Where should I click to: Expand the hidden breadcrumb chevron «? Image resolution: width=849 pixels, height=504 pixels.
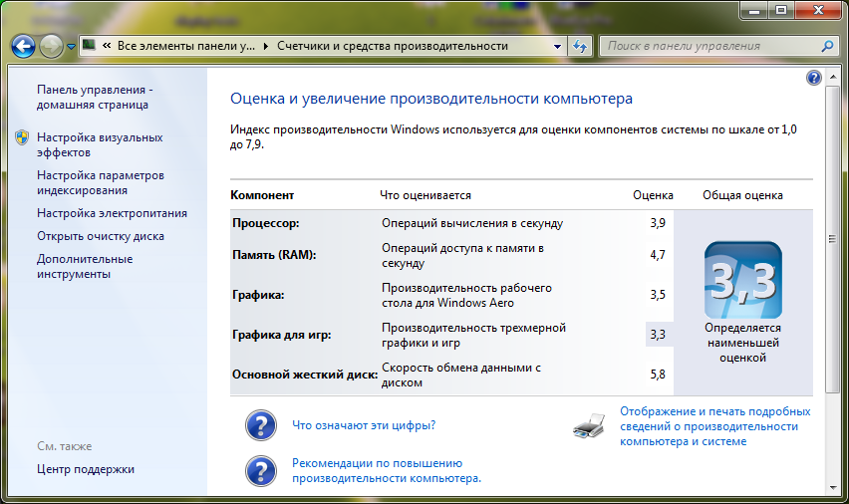[x=107, y=46]
